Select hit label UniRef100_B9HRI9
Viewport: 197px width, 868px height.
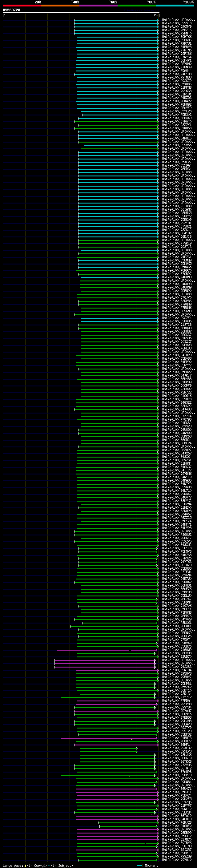[177, 853]
